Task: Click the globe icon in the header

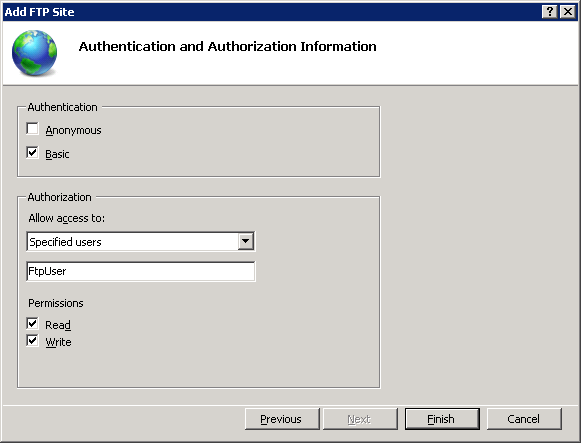Action: pos(34,53)
